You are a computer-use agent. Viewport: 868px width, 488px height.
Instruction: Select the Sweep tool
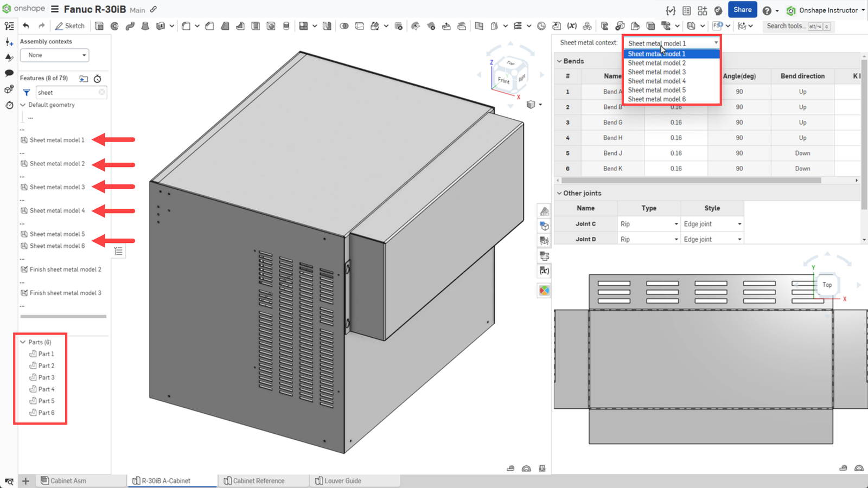tap(130, 25)
